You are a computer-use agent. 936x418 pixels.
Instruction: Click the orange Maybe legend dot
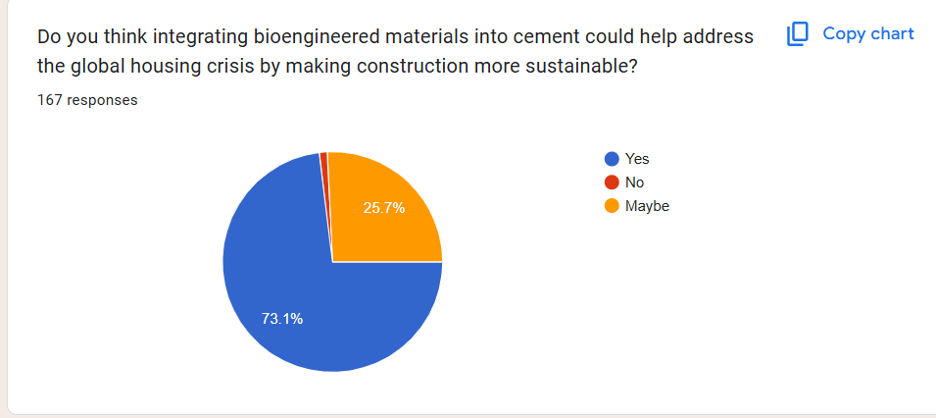(x=610, y=206)
